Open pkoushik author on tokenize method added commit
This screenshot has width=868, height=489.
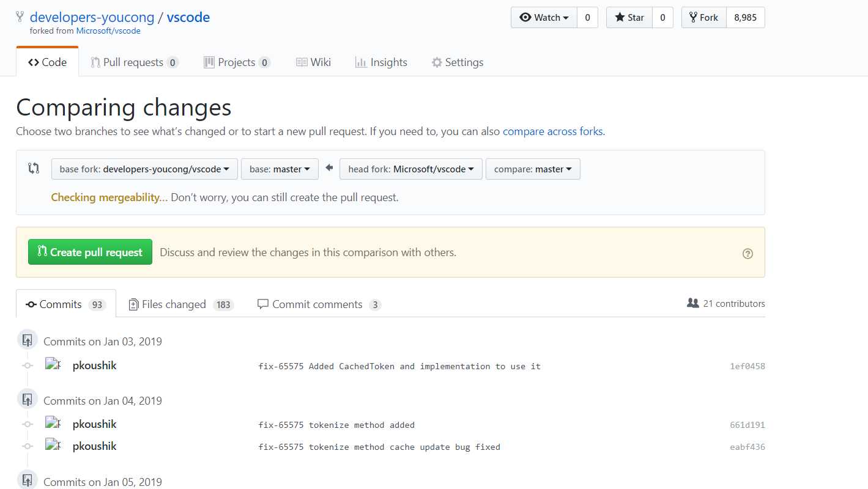coord(94,424)
